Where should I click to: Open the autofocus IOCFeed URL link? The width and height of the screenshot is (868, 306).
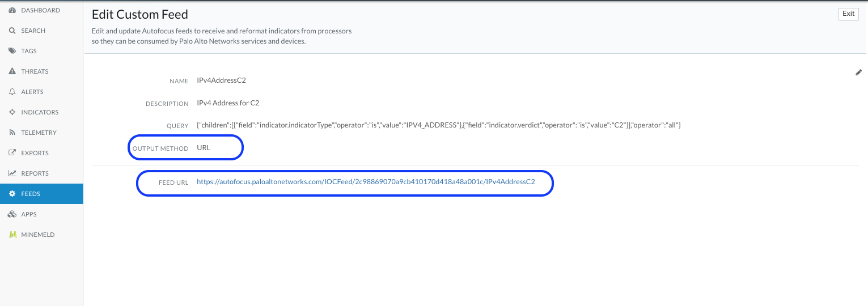point(366,182)
